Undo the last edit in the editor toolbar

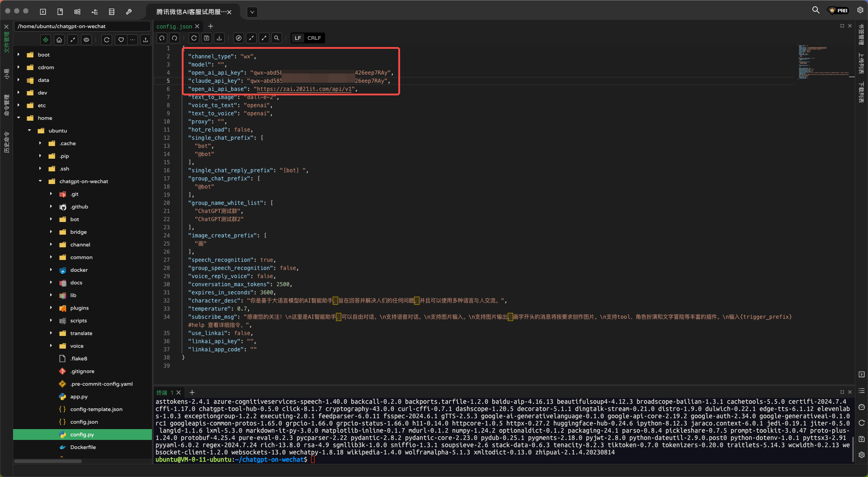(x=162, y=38)
